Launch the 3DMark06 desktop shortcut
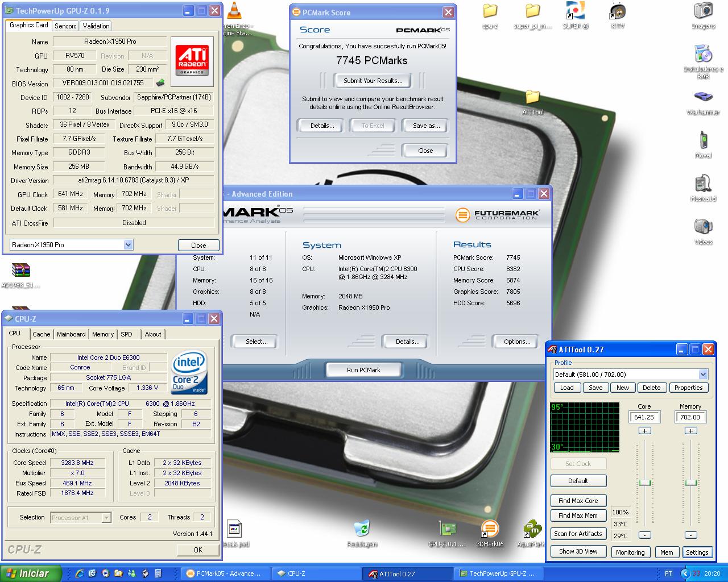 point(490,534)
